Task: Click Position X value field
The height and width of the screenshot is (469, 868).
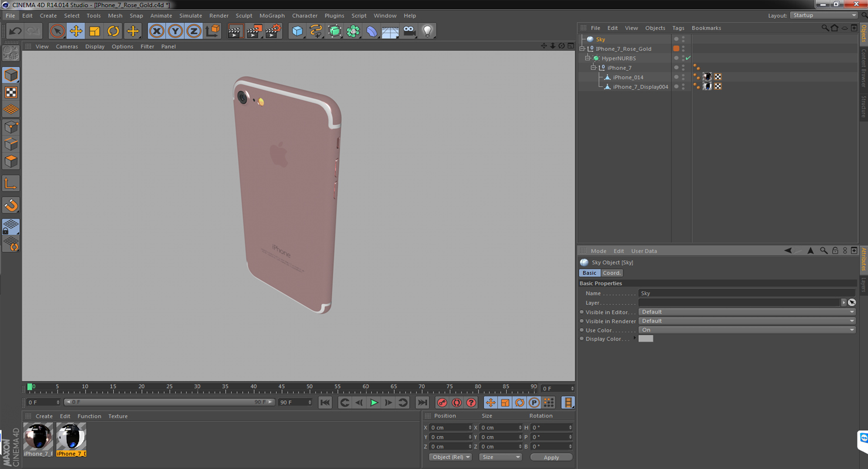Action: 450,428
